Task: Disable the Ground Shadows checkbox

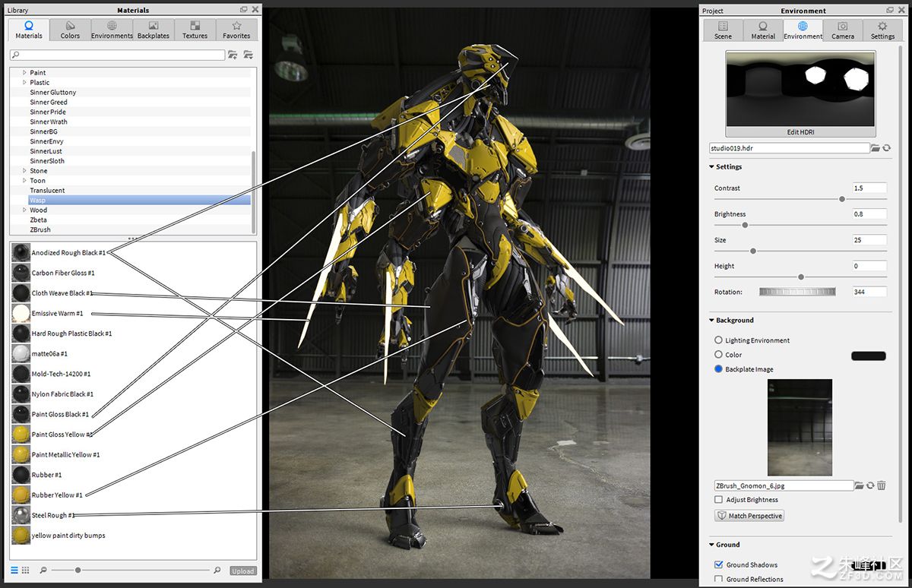Action: [x=719, y=564]
